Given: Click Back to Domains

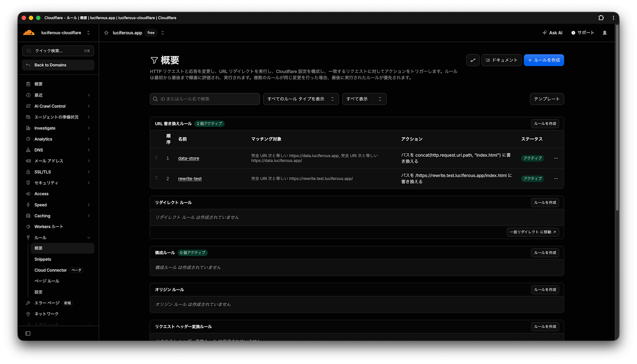Looking at the screenshot, I should [x=58, y=65].
